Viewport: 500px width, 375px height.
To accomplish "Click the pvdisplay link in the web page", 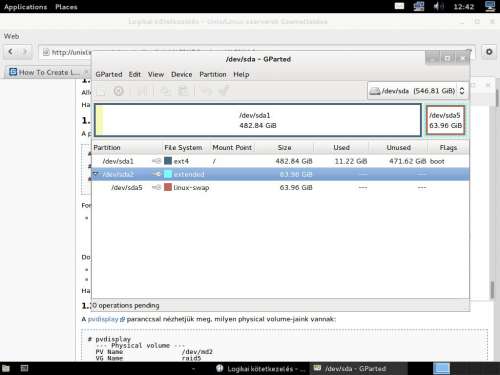I will point(103,319).
